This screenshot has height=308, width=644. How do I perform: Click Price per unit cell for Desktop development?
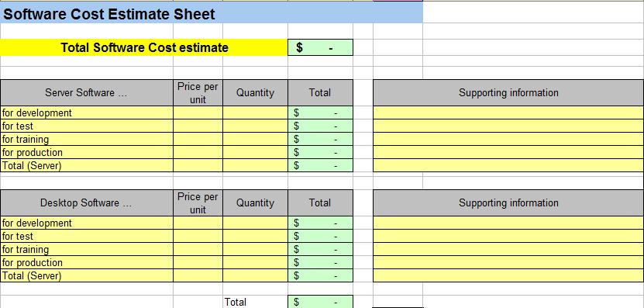(198, 223)
